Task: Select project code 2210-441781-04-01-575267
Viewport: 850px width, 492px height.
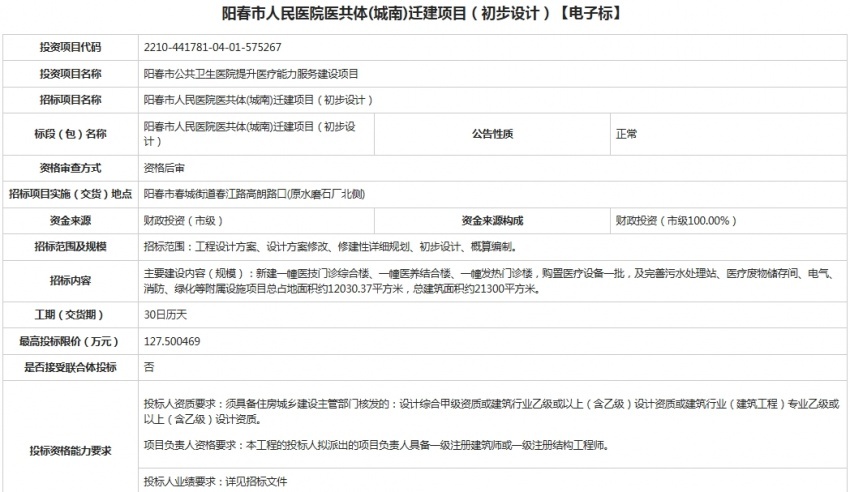Action: pyautogui.click(x=212, y=47)
